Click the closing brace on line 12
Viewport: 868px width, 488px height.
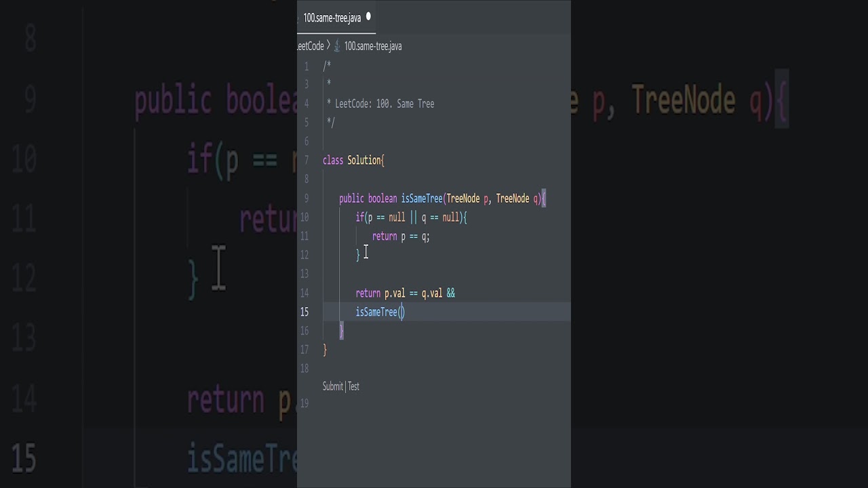(358, 256)
